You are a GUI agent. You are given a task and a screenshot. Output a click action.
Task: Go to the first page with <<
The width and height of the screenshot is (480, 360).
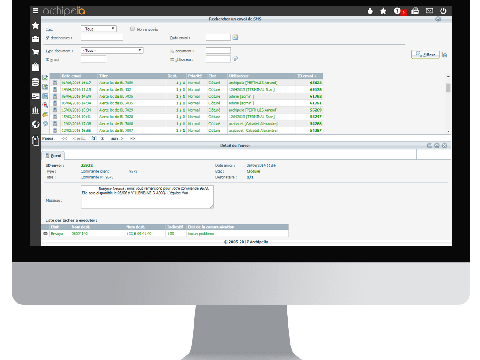coord(64,138)
